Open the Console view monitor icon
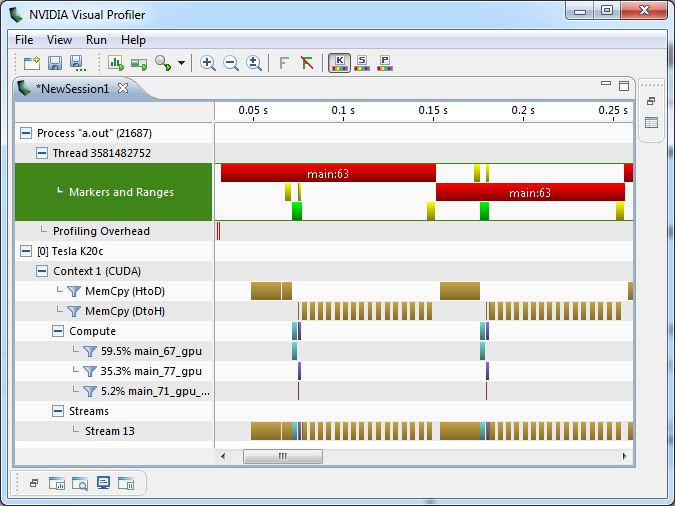Viewport: 675px width, 506px height. [x=103, y=483]
